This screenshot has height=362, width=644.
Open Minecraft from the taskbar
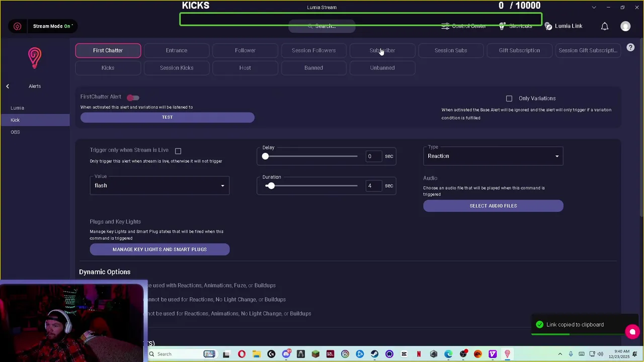pyautogui.click(x=315, y=354)
